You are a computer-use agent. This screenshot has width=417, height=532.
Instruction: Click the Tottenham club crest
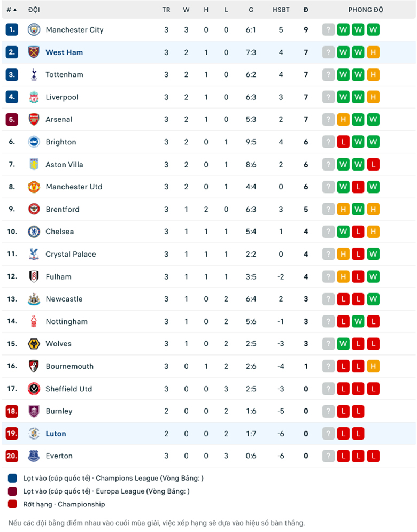34,75
